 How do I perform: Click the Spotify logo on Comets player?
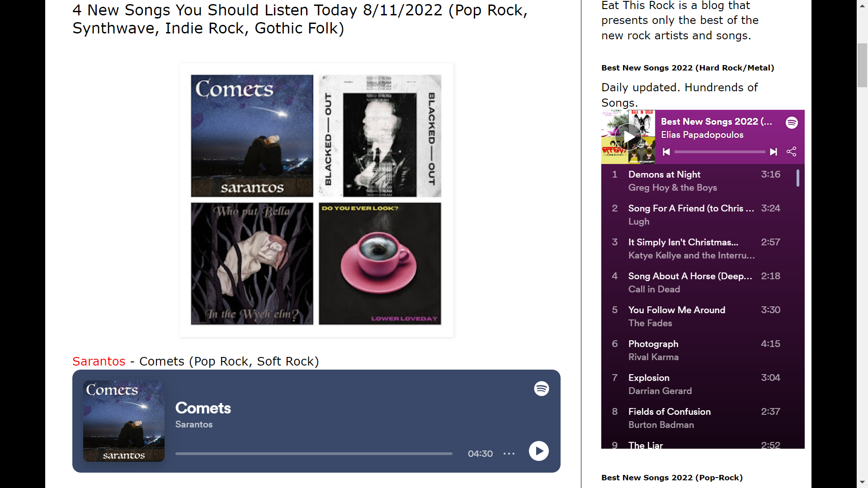(541, 389)
